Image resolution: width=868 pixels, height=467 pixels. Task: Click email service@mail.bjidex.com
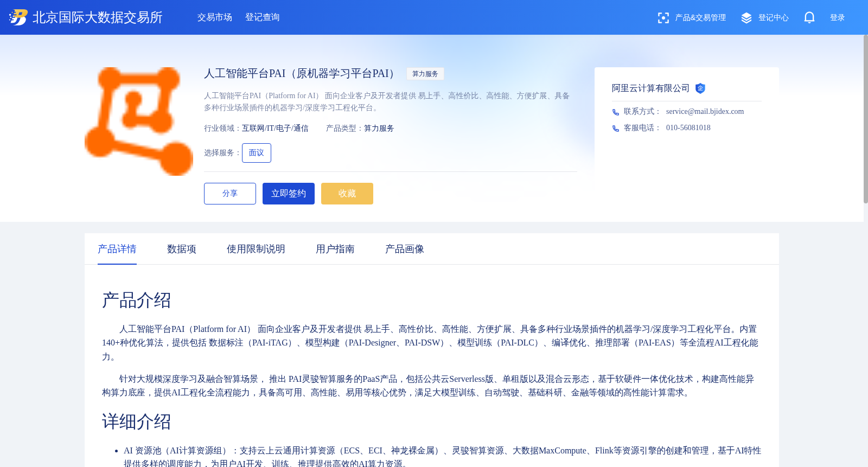click(x=705, y=112)
